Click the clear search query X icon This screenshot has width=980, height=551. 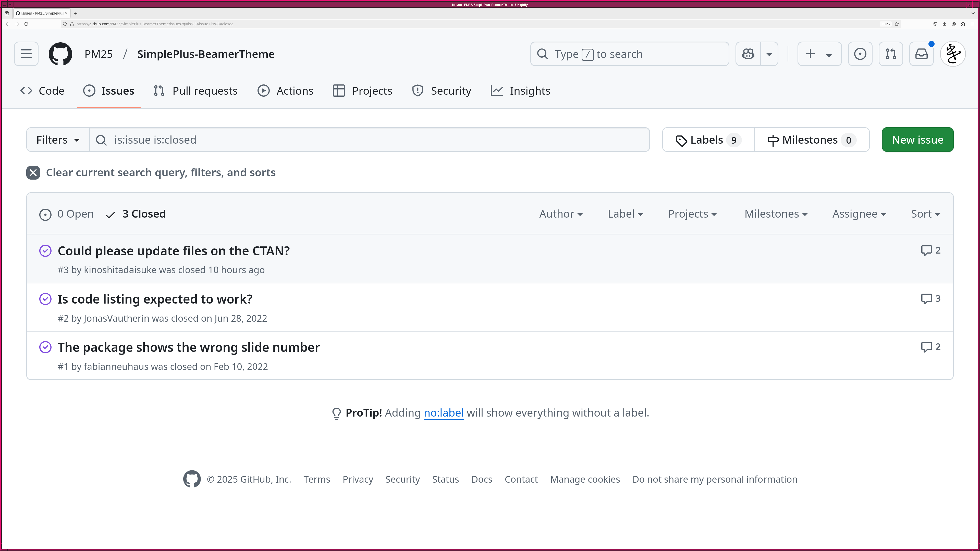(33, 173)
